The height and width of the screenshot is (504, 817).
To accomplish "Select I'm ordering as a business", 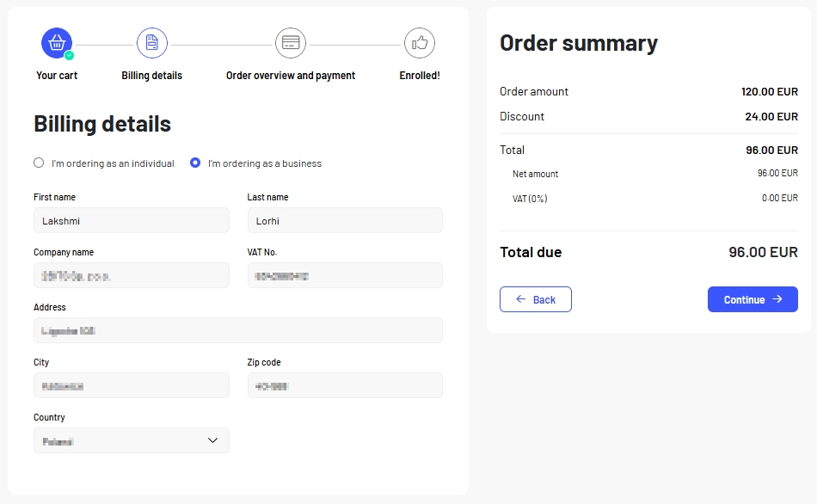I will click(195, 163).
